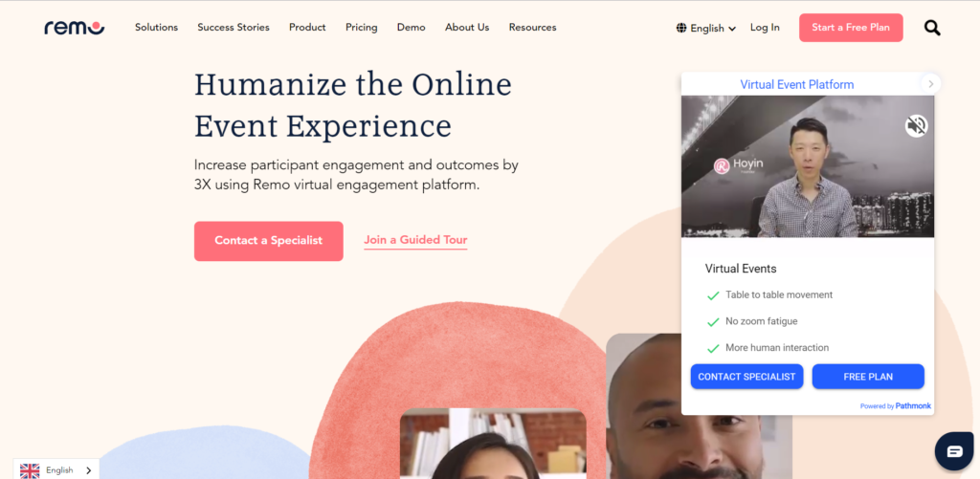Click the blue CONTACT SPECIALIST button
This screenshot has width=980, height=479.
(746, 377)
